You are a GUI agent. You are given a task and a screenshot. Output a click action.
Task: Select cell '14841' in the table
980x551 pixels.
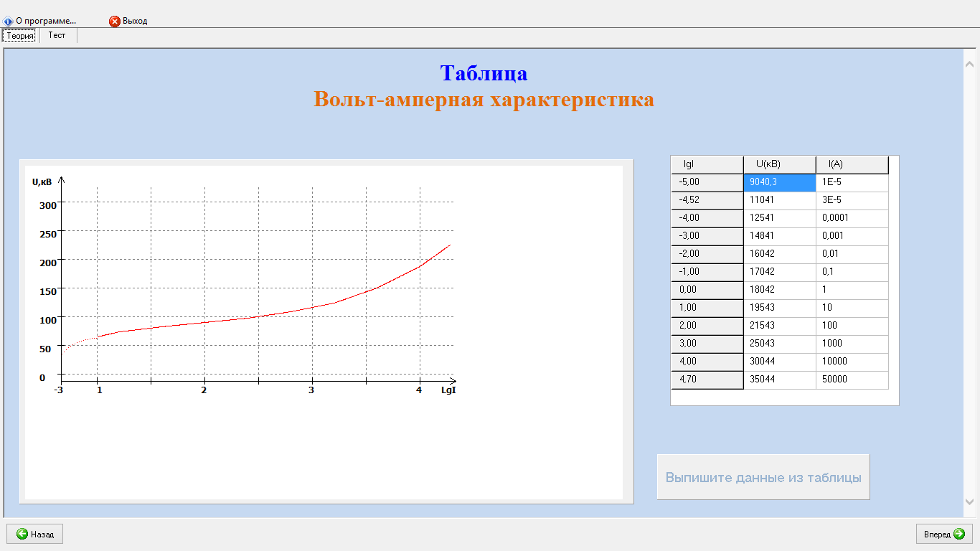coord(780,237)
